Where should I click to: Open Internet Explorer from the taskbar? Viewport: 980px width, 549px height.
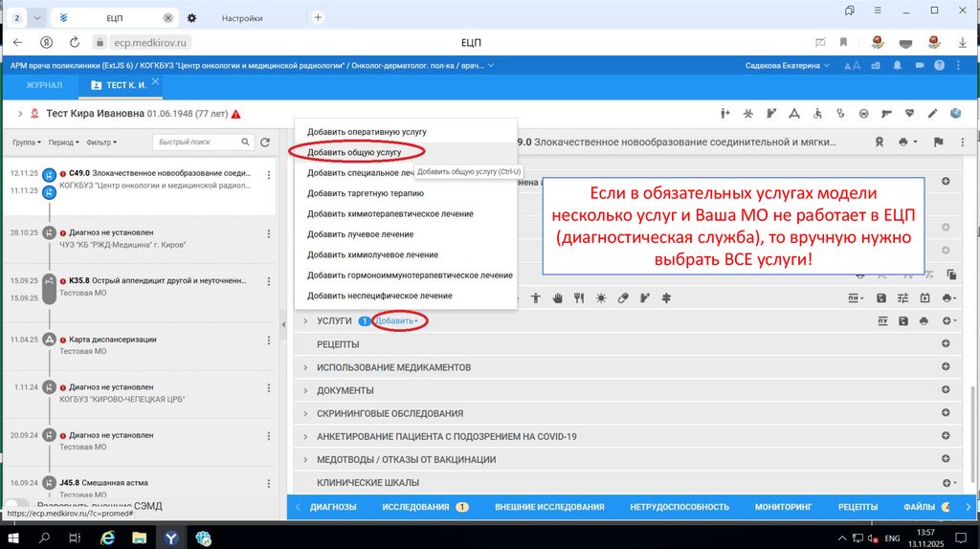[x=107, y=538]
